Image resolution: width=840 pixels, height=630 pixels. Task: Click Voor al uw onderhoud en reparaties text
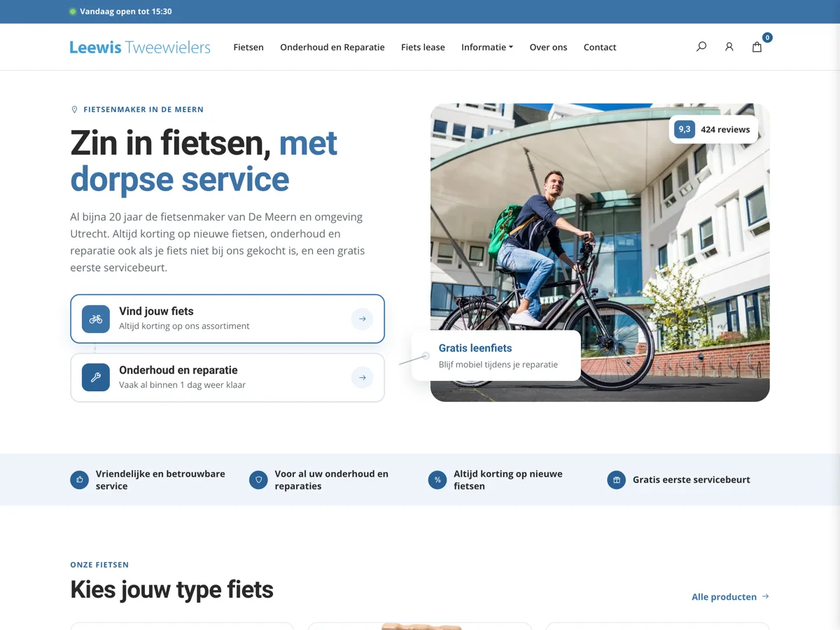point(331,480)
